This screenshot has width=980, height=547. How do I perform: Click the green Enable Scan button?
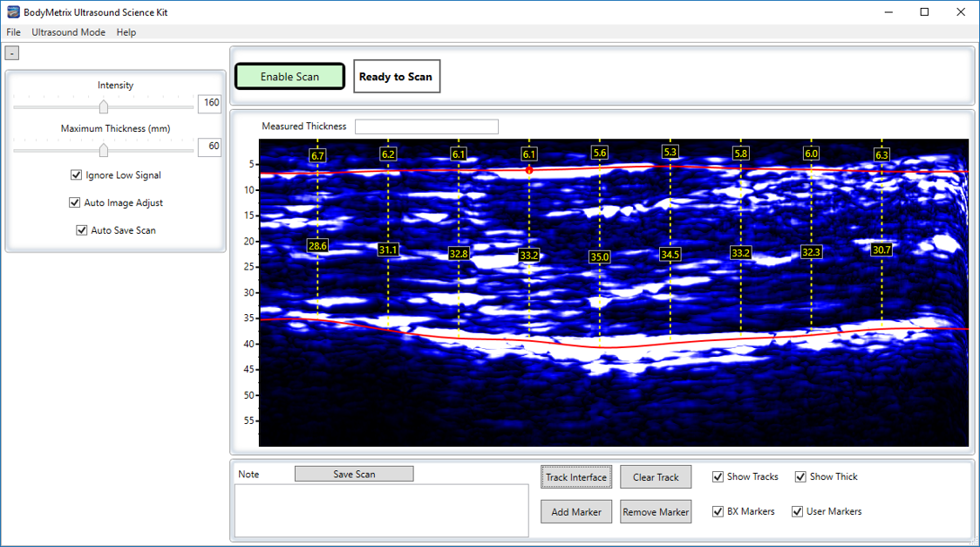pyautogui.click(x=289, y=77)
